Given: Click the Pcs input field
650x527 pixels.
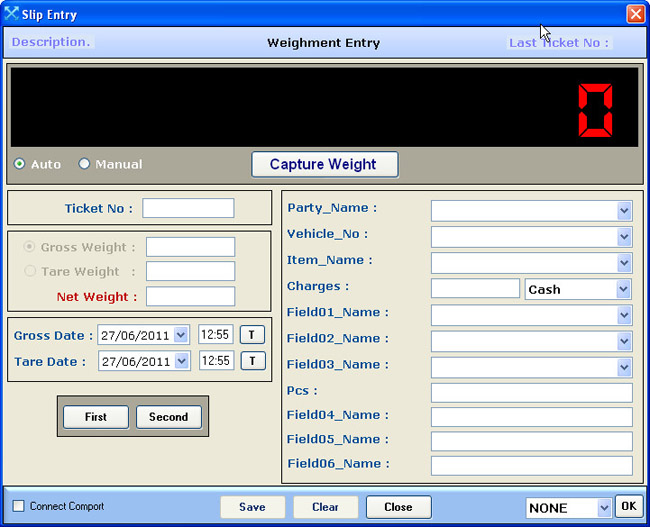Looking at the screenshot, I should click(x=531, y=392).
